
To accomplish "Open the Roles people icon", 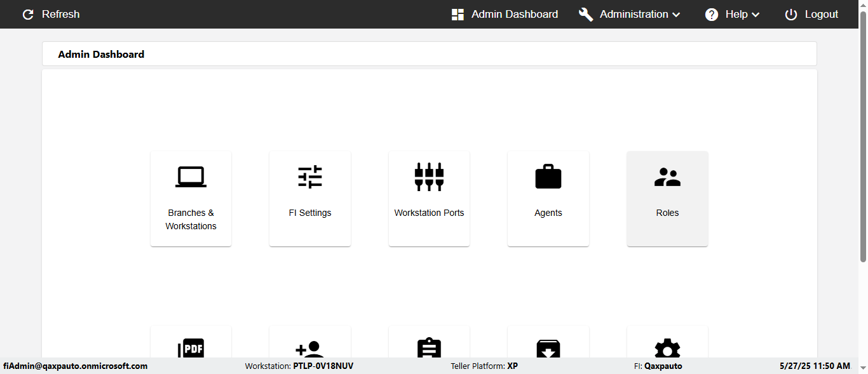I will (667, 177).
